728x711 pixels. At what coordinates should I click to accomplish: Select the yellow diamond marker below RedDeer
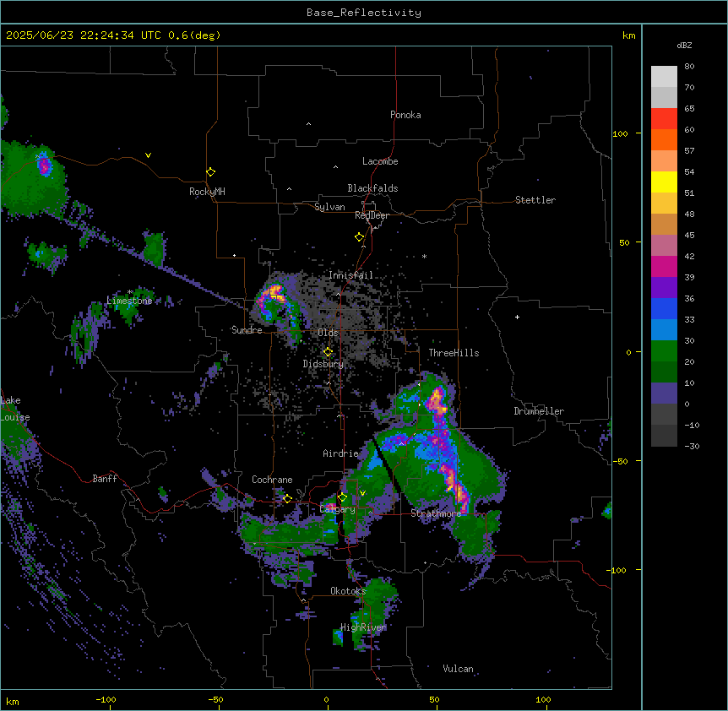click(359, 237)
